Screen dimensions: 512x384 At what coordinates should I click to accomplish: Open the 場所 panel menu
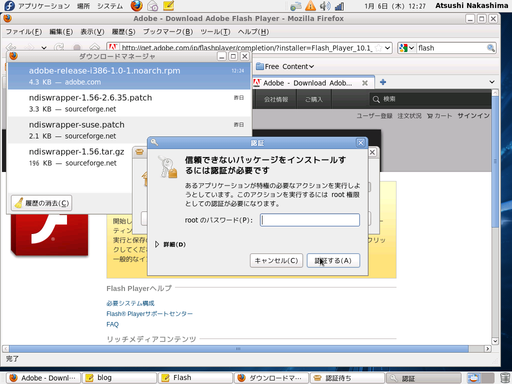tap(83, 6)
